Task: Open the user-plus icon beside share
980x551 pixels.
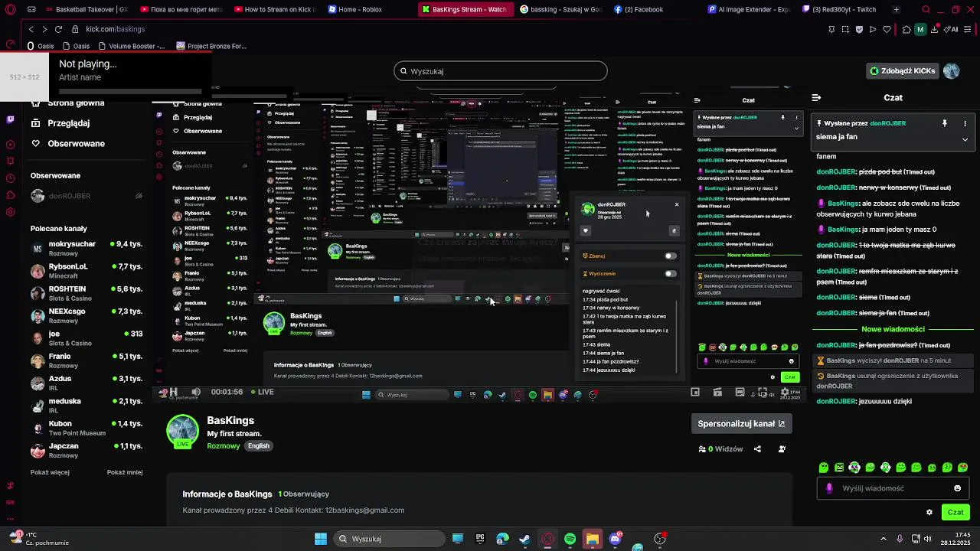Action: 782,449
